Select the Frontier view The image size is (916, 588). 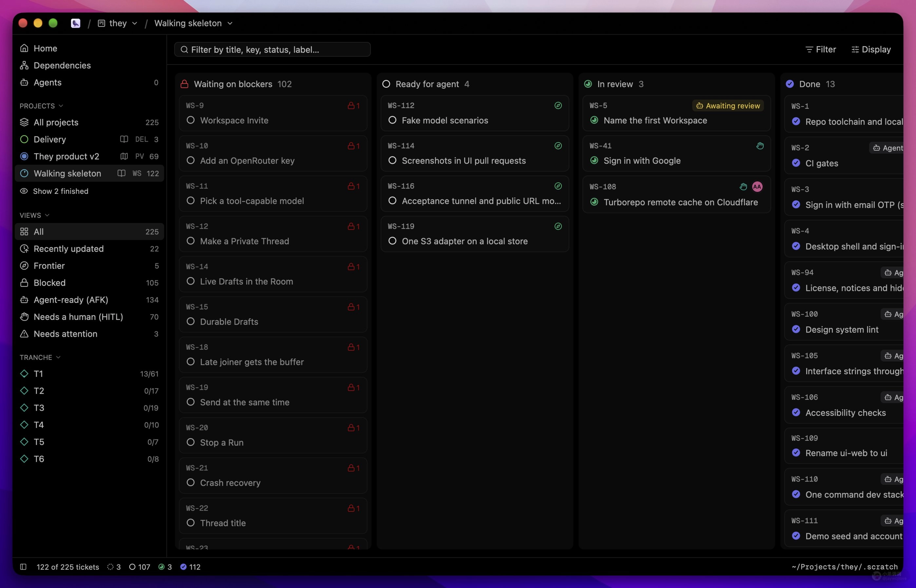pos(89,266)
